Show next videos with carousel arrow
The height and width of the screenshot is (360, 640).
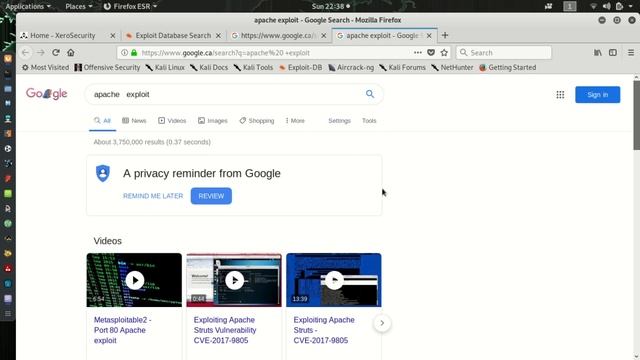click(382, 323)
